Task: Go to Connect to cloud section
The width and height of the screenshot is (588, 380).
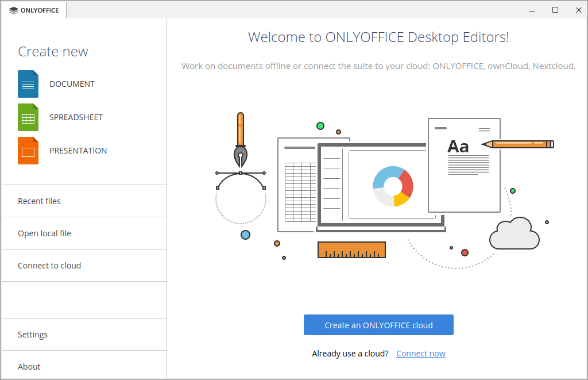Action: pos(84,266)
